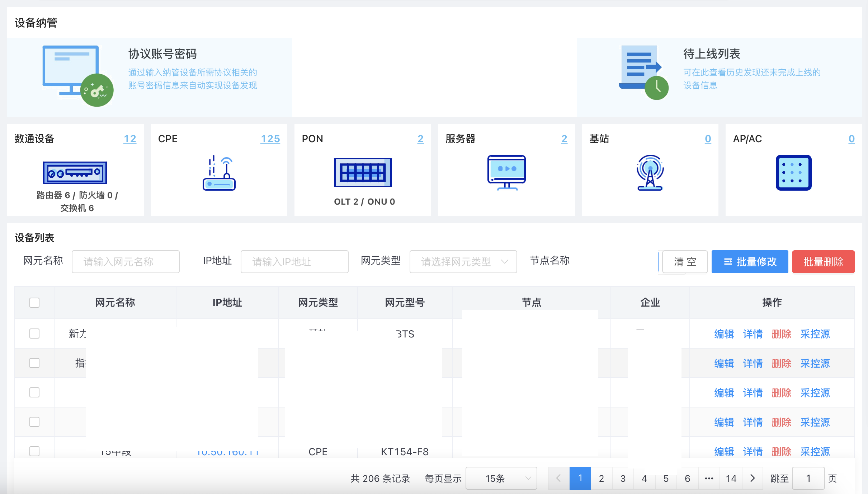Check the third device row checkbox
Viewport: 868px width, 494px height.
tap(34, 392)
